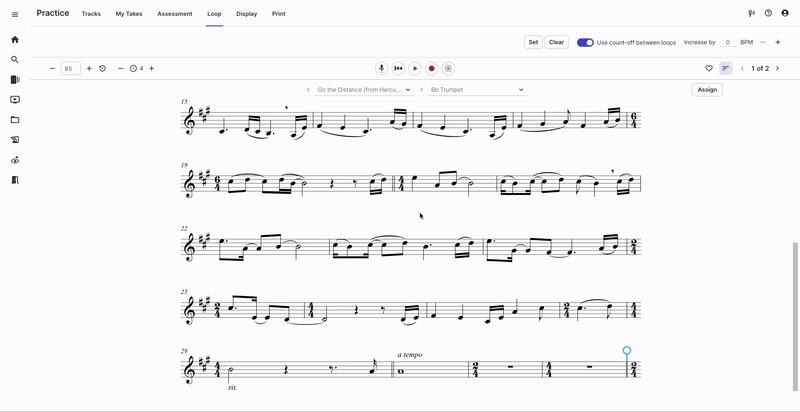This screenshot has height=412, width=800.
Task: Open the Print tab
Action: (279, 14)
